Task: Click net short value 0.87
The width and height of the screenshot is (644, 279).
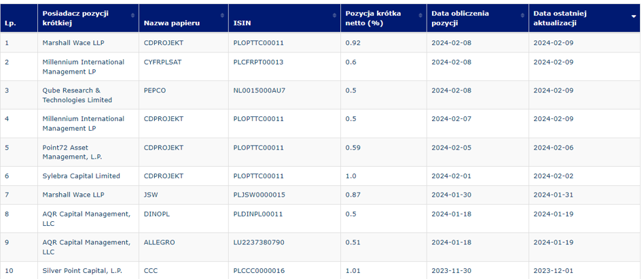Action: coord(353,195)
